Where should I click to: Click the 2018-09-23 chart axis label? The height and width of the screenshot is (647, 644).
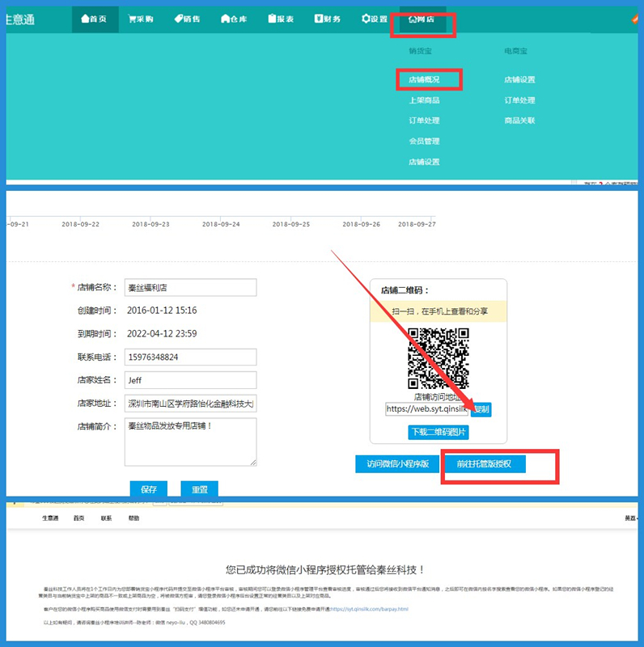tap(150, 224)
